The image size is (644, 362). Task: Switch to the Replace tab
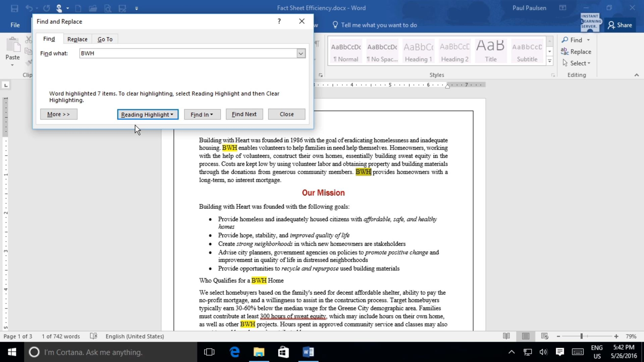click(x=77, y=39)
